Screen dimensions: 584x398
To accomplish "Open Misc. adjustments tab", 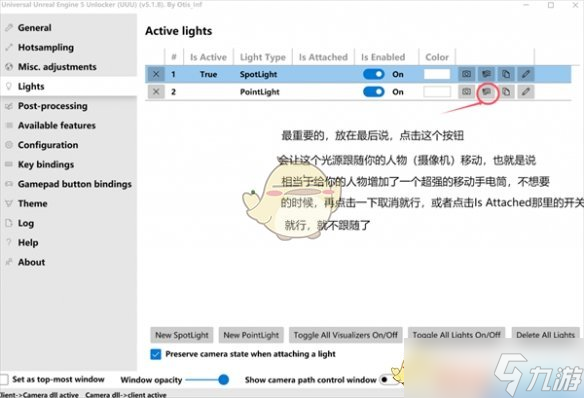I will pyautogui.click(x=69, y=67).
